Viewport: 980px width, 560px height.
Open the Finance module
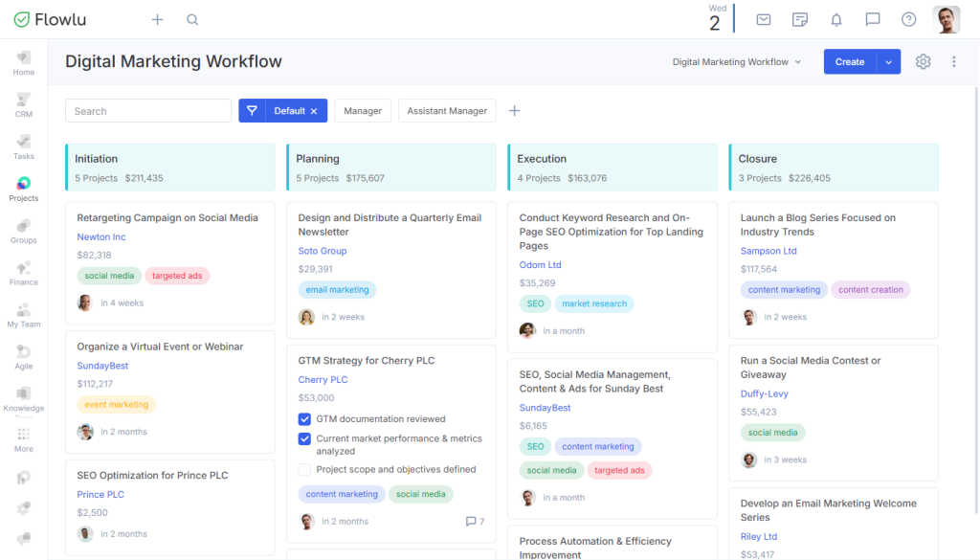tap(24, 273)
